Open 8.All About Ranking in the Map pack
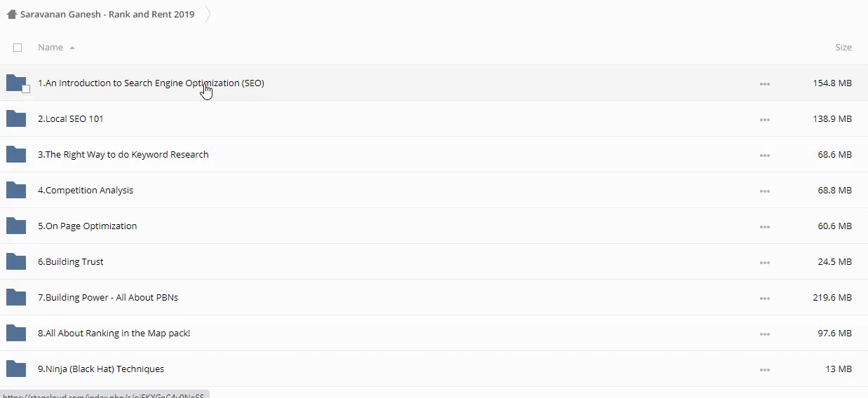Viewport: 868px width, 398px height. 114,333
